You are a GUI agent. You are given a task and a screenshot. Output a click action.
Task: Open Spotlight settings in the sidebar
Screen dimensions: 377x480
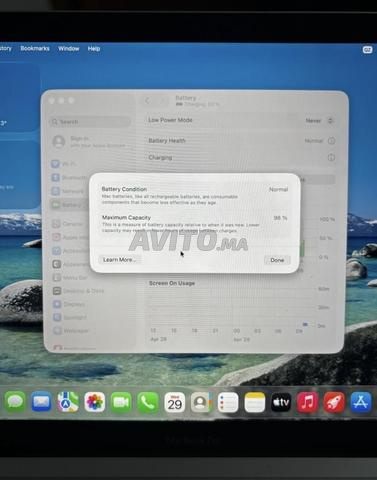(70, 318)
